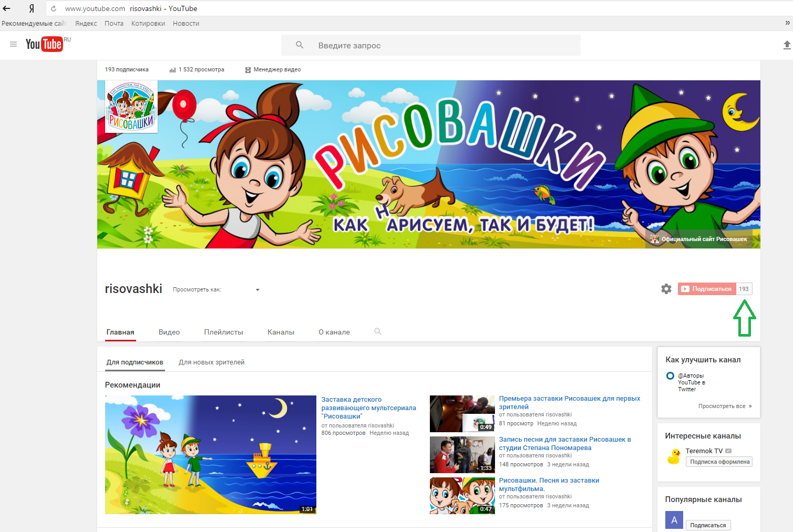
Task: Click the browser back arrow
Action: [x=7, y=8]
